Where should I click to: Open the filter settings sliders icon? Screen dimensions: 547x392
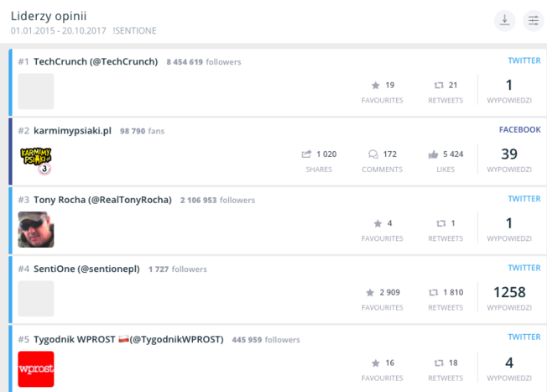(533, 21)
